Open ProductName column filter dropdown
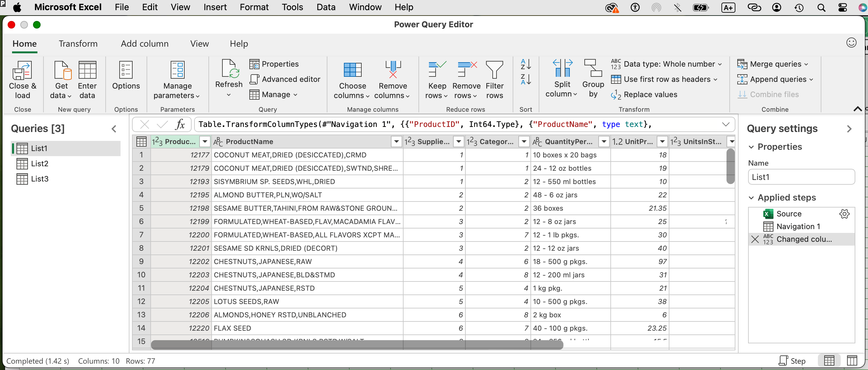This screenshot has height=370, width=868. pos(396,142)
